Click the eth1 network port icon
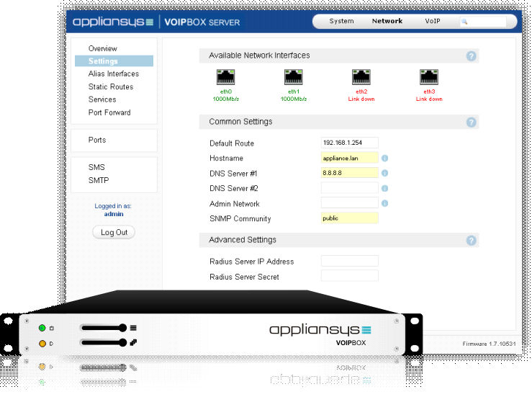The image size is (532, 397). coord(294,77)
